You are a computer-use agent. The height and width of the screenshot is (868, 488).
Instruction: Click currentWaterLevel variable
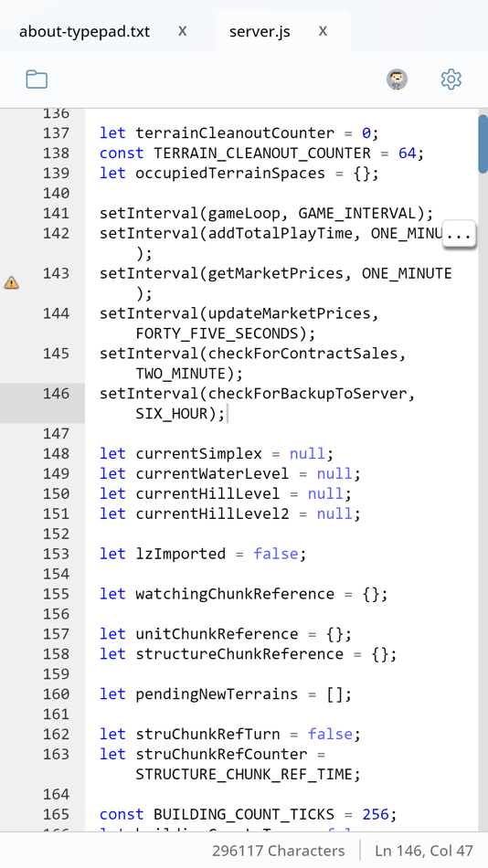coord(212,473)
